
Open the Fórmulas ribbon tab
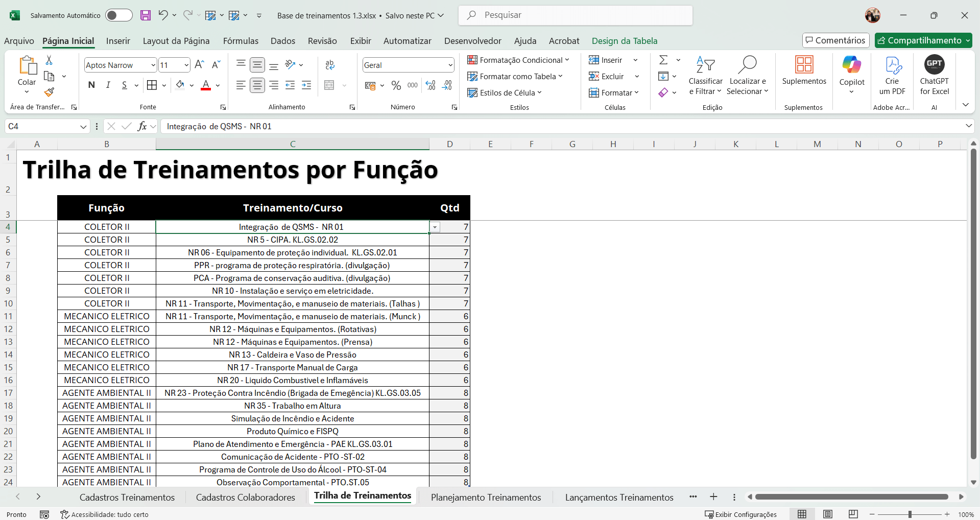(241, 41)
